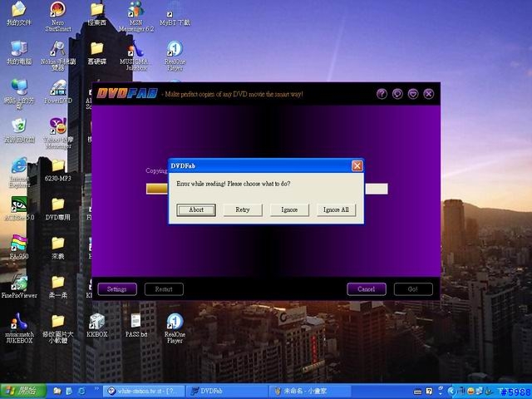Launch the FA-950 desktop shortcut
The image size is (532, 399).
pos(19,248)
